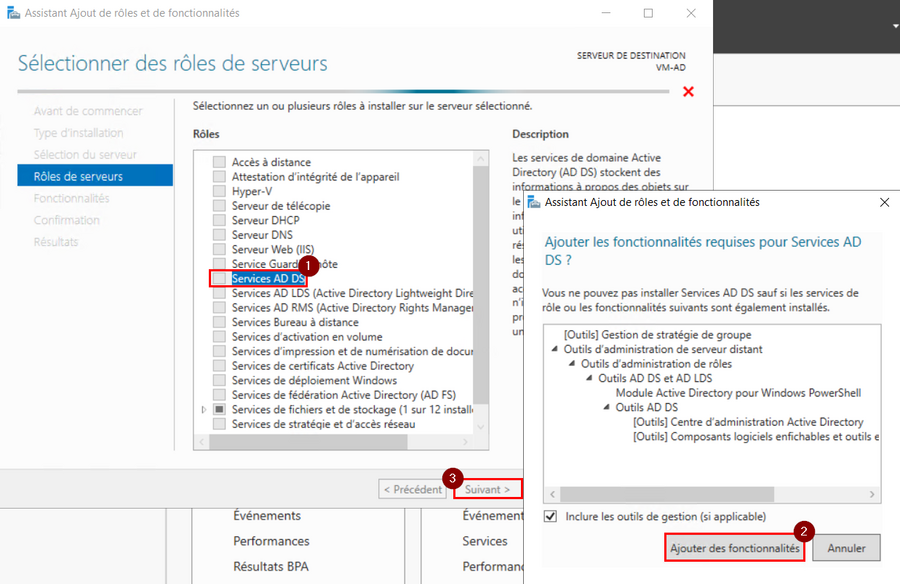Click the wizard title bar icon

(x=11, y=13)
